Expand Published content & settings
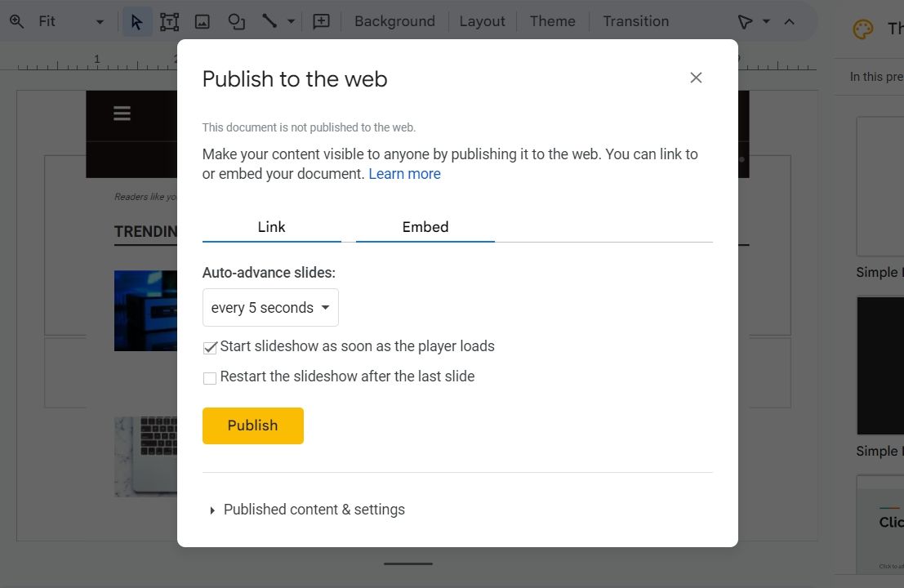 [x=314, y=510]
